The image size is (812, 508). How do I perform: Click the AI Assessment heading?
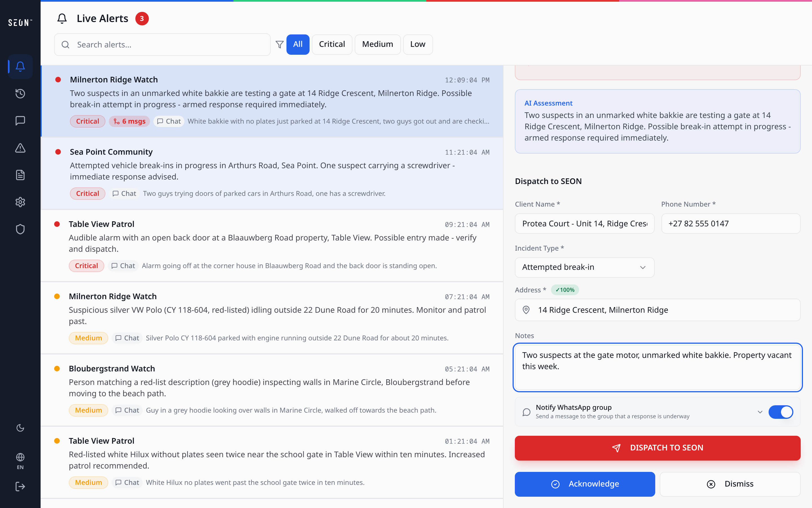coord(548,103)
